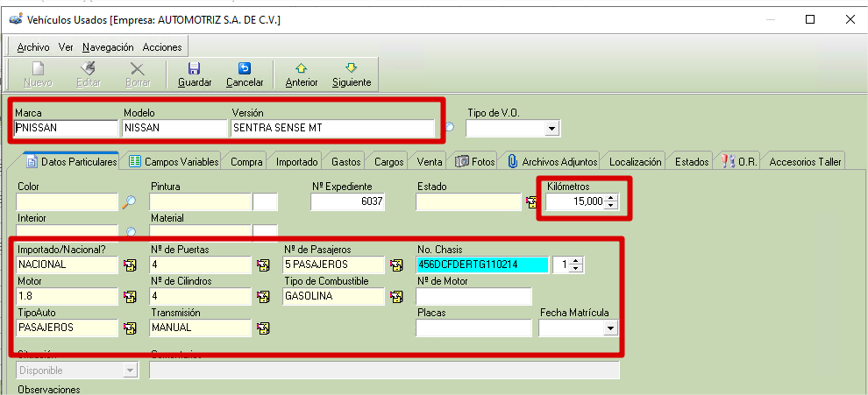Viewport: 868px width, 395px height.
Task: Switch to Fotos tab
Action: click(475, 161)
